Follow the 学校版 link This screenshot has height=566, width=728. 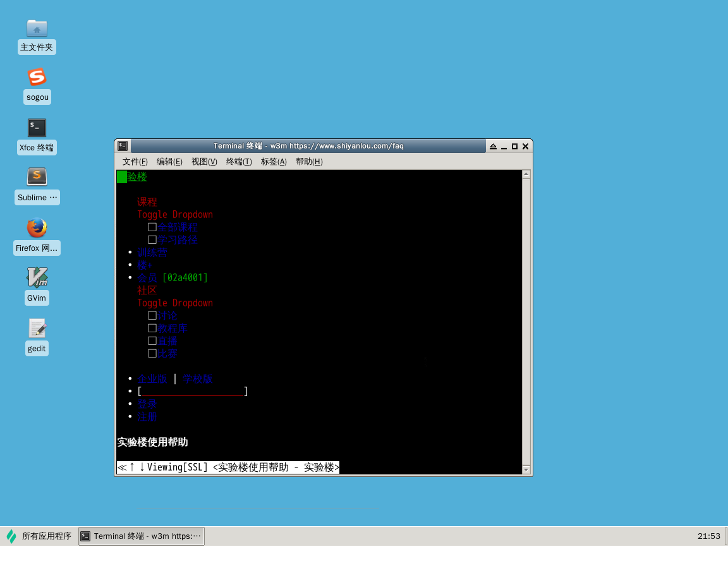(x=198, y=378)
